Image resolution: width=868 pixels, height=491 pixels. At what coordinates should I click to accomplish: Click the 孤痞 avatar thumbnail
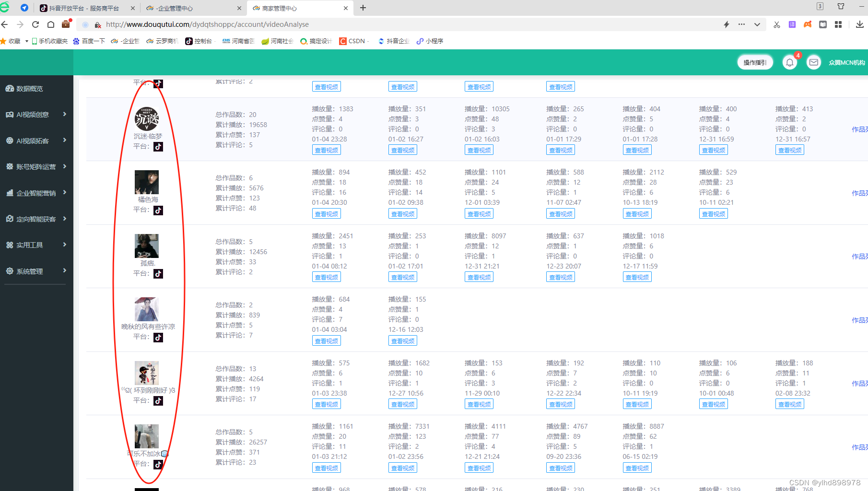pos(147,246)
